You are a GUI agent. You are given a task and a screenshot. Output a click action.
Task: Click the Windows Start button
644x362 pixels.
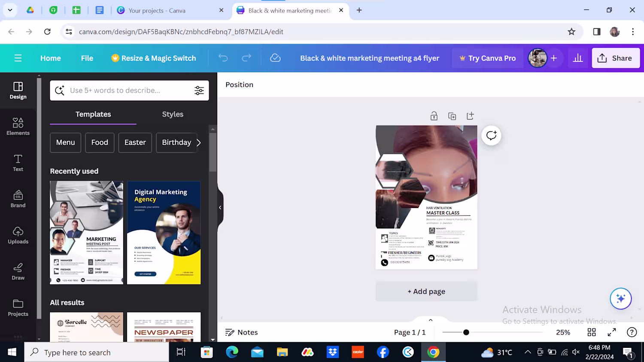tap(12, 352)
